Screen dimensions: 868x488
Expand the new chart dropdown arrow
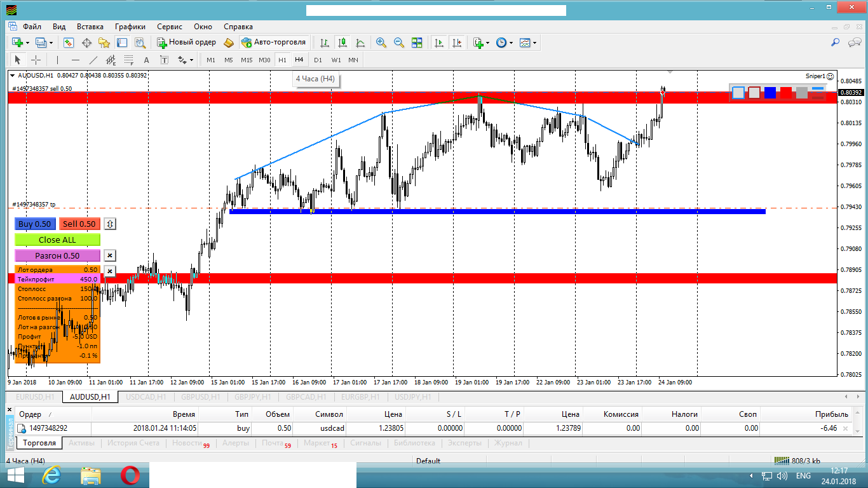click(27, 43)
